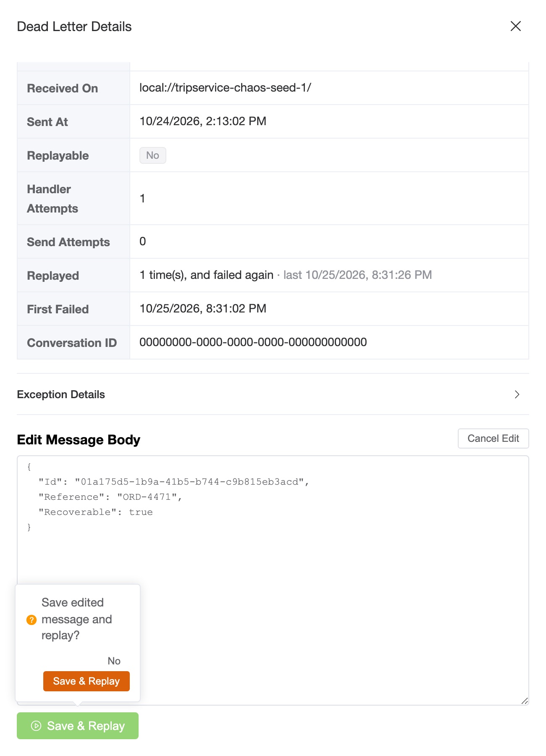Click the Conversation ID value of zeros
Viewport: 546px width, 756px height.
(253, 342)
